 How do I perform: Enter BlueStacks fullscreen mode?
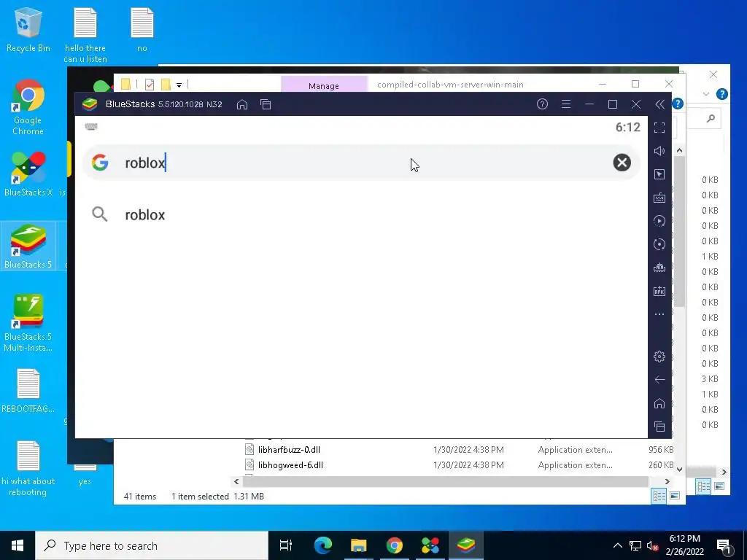coord(659,128)
